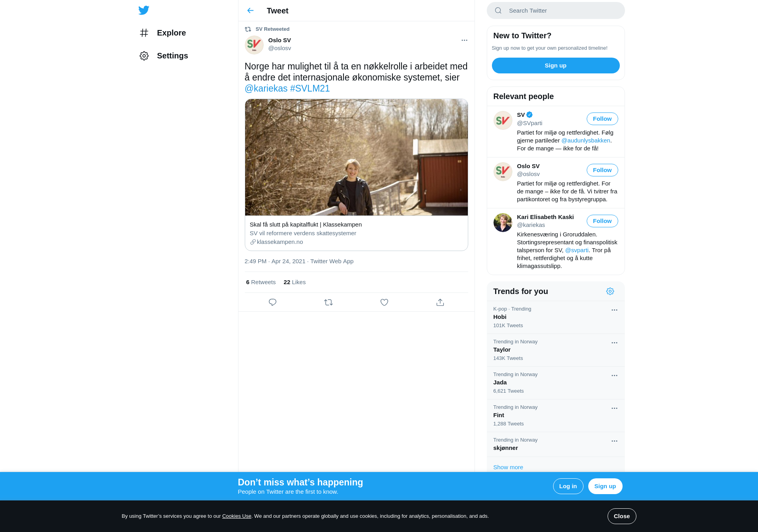The image size is (758, 532).
Task: Open Oslo SV profile avatar in tweet
Action: tap(254, 45)
